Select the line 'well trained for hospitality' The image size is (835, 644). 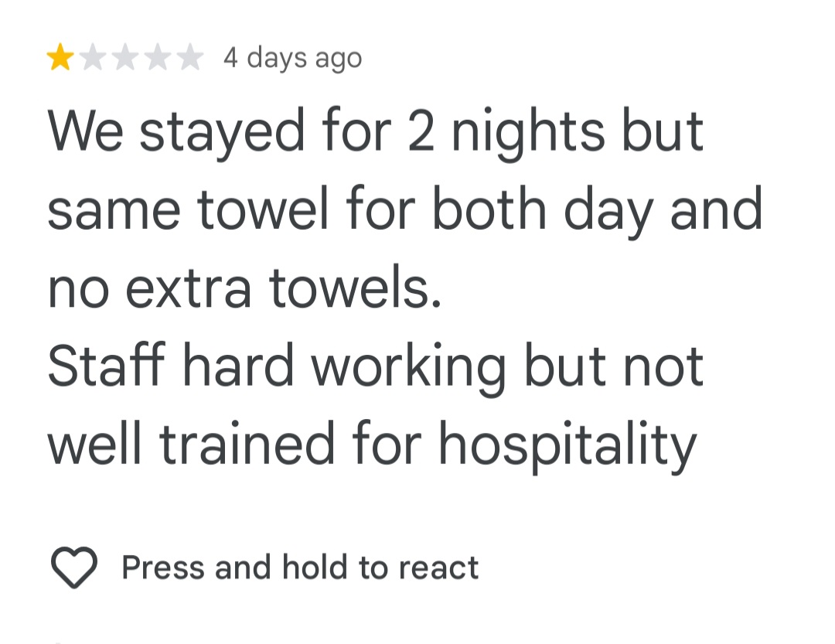[x=372, y=446]
